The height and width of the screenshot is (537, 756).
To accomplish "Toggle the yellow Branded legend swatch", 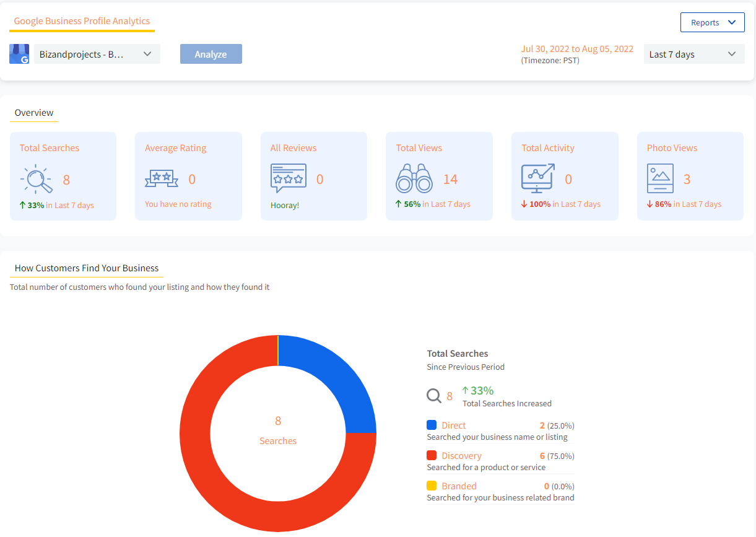I will tap(432, 486).
